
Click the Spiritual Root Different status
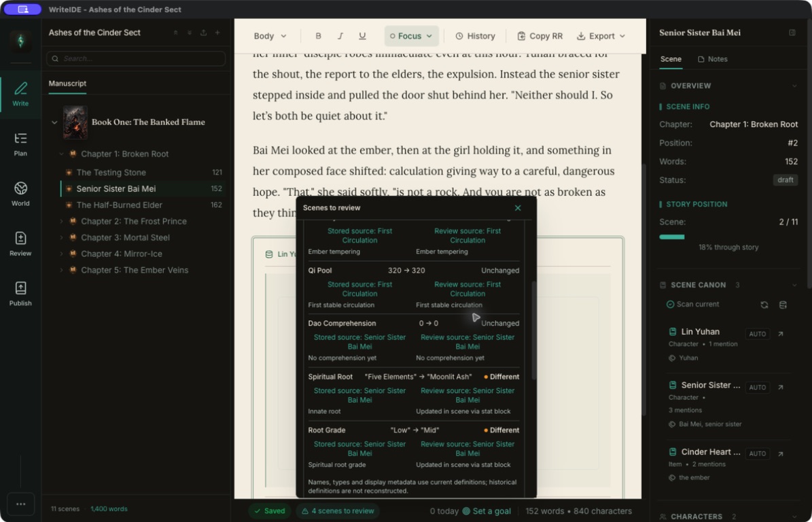(x=501, y=377)
